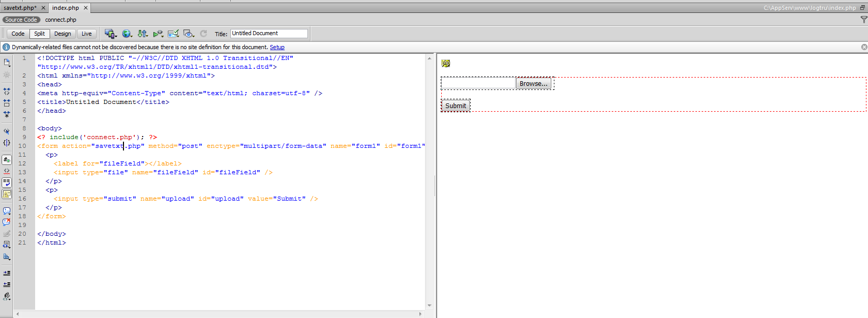Open Move or Convert CSS icon
The height and width of the screenshot is (318, 868).
pyautogui.click(x=7, y=256)
